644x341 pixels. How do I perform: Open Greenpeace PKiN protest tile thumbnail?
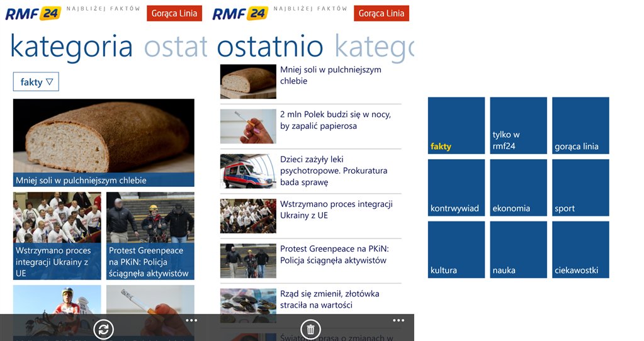150,236
